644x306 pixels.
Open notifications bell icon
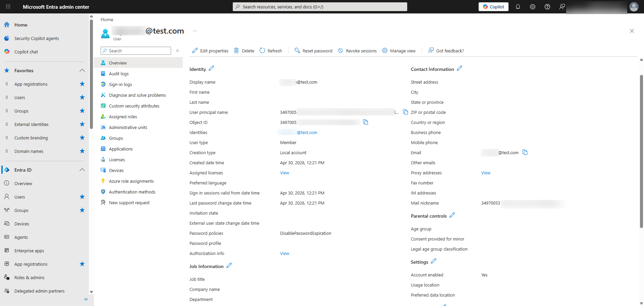(518, 7)
